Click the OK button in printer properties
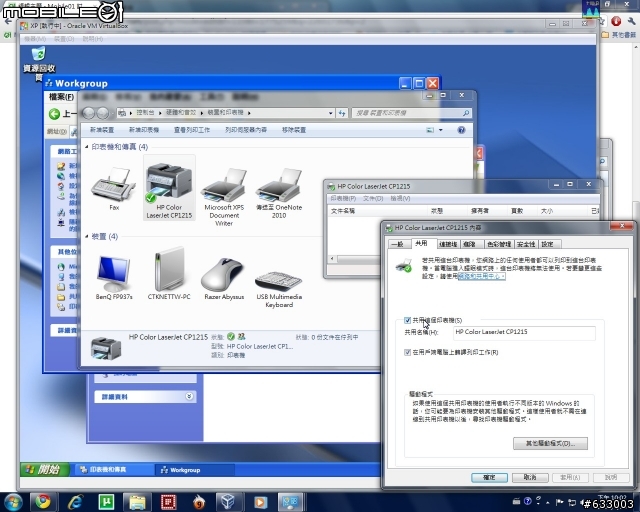 (489, 477)
